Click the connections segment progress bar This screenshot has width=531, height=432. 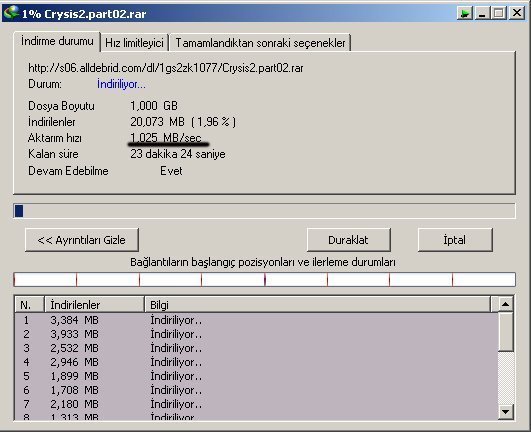(x=264, y=280)
